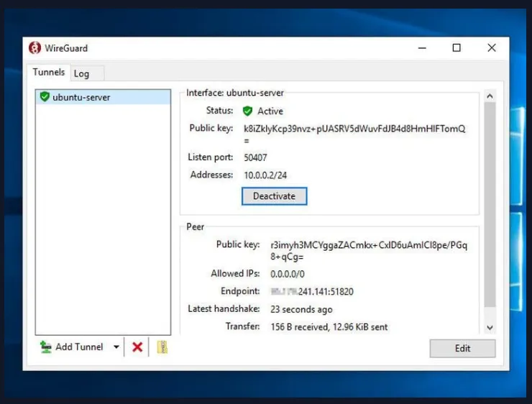Click the green shield next to ubuntu-server tunnel
532x404 pixels.
[x=45, y=96]
